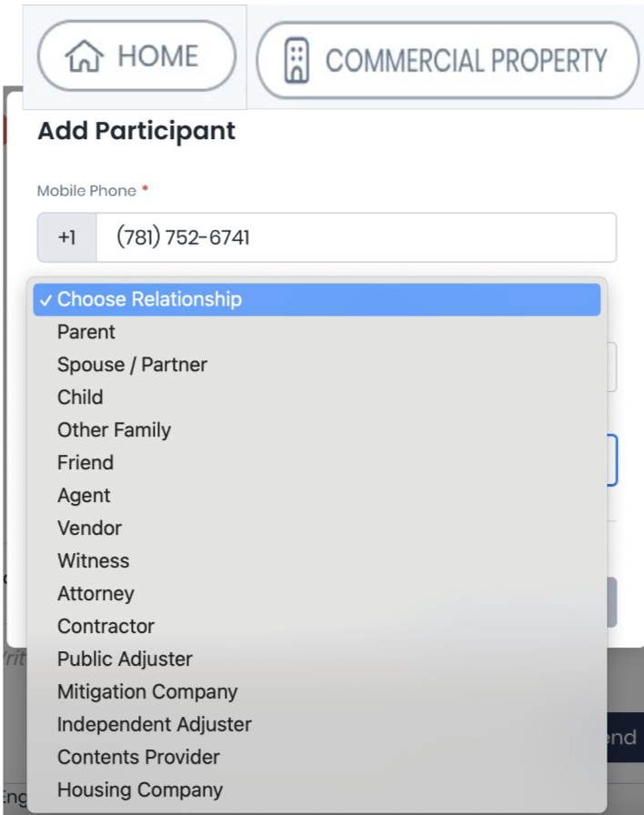644x815 pixels.
Task: Select Vendor relationship option
Action: coord(89,528)
